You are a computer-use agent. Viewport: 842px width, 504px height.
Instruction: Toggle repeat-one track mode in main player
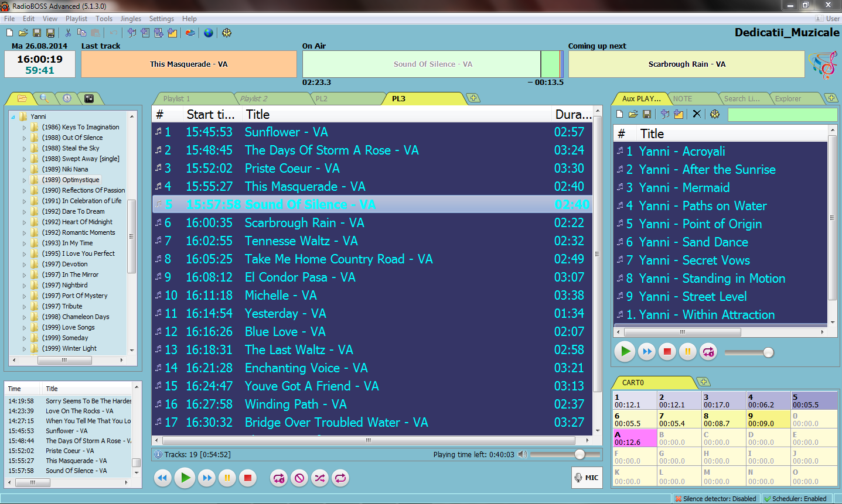point(278,478)
